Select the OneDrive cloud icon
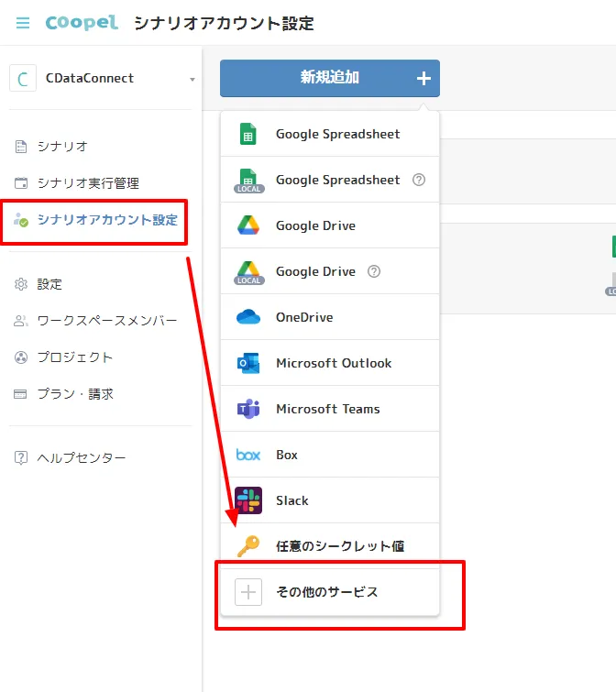The image size is (616, 692). [x=248, y=317]
